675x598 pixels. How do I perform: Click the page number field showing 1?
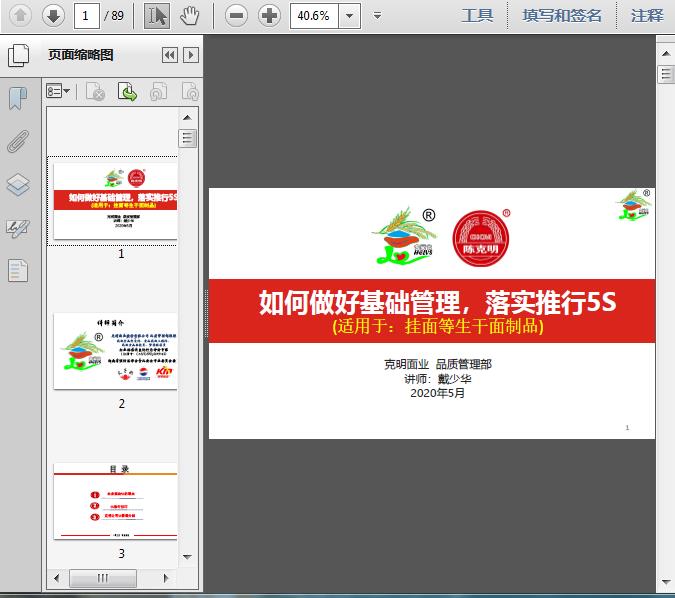[x=87, y=16]
